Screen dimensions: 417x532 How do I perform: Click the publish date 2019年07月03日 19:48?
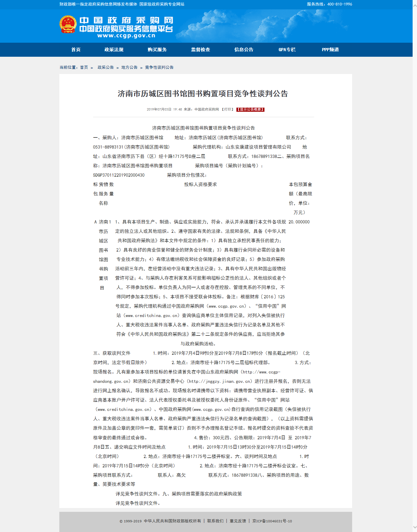pyautogui.click(x=164, y=109)
